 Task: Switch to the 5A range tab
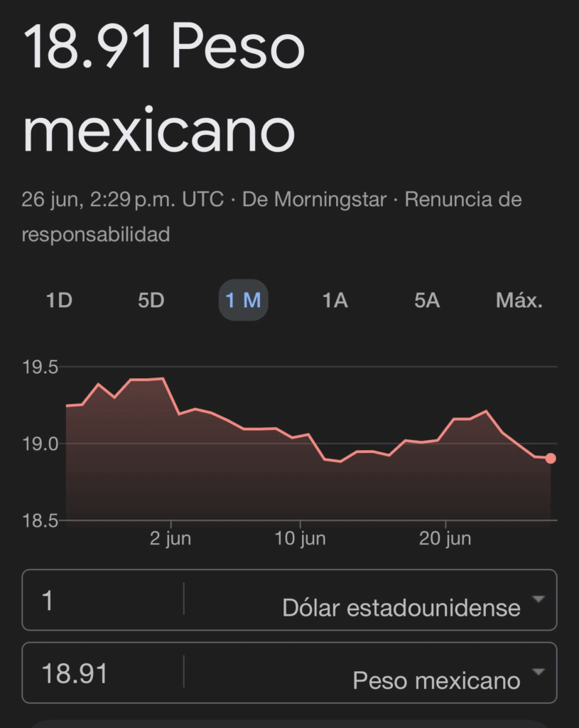click(x=427, y=301)
